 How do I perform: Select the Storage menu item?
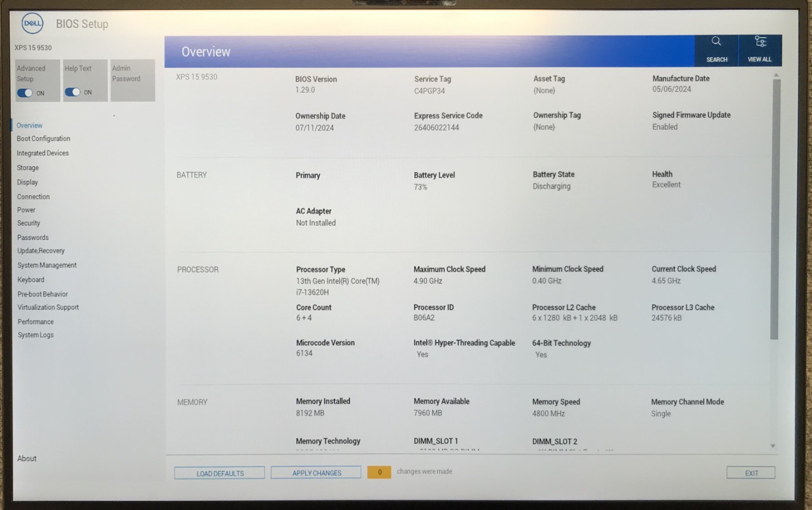pos(28,168)
